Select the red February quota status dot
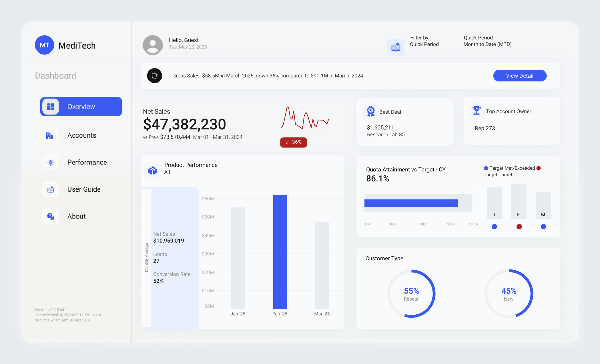The image size is (600, 364). (x=519, y=227)
